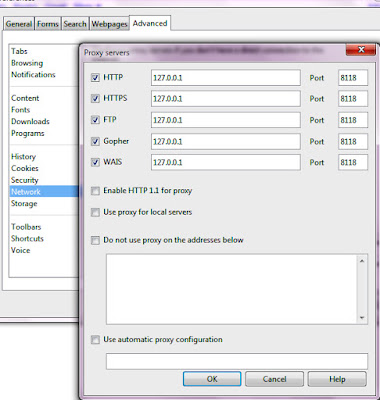Uncheck the Gopher proxy checkbox
Screen dimensions: 380x400
point(95,141)
